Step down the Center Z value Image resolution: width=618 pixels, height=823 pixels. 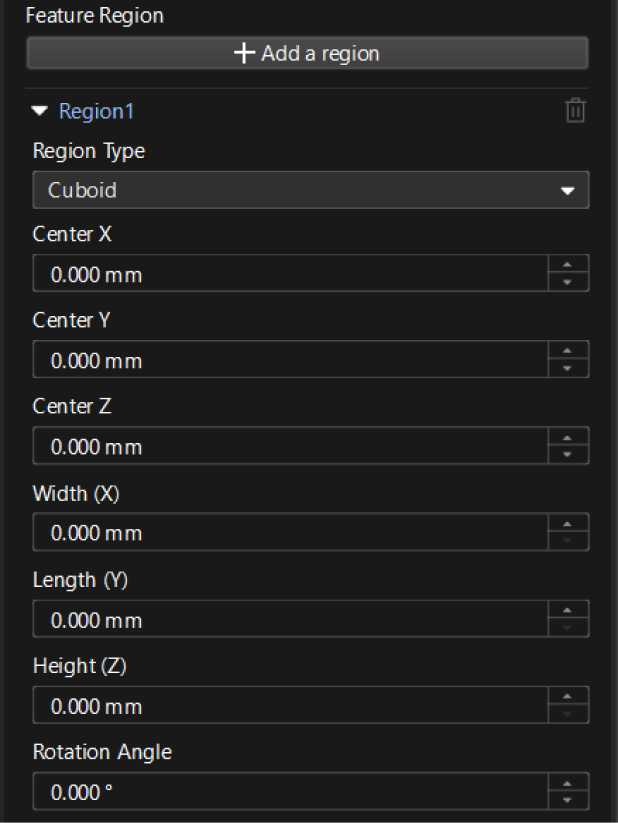(568, 455)
